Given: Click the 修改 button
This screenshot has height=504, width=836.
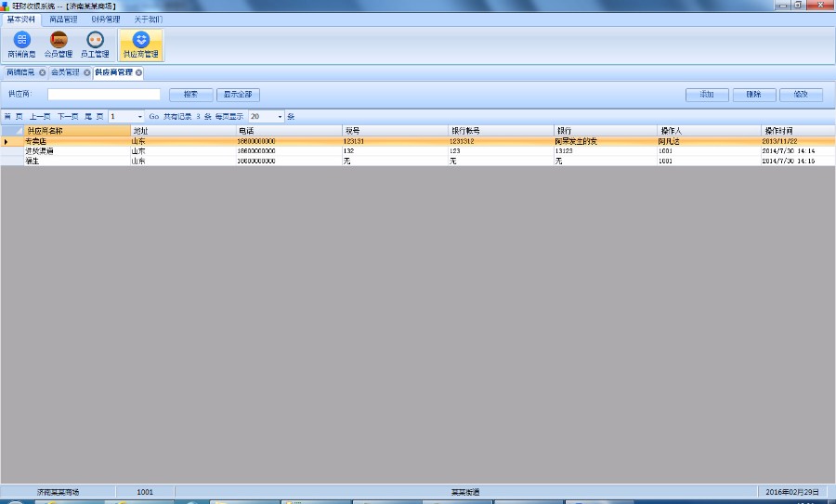Looking at the screenshot, I should (800, 95).
